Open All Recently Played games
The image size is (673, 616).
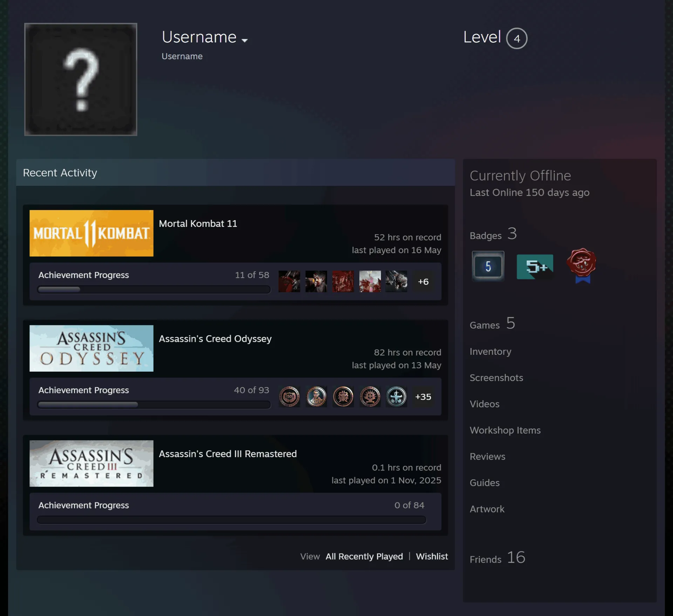364,556
